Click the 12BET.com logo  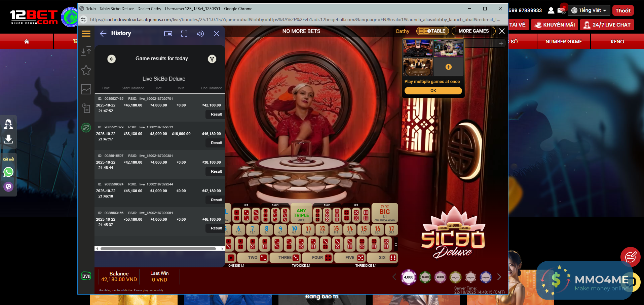click(34, 17)
